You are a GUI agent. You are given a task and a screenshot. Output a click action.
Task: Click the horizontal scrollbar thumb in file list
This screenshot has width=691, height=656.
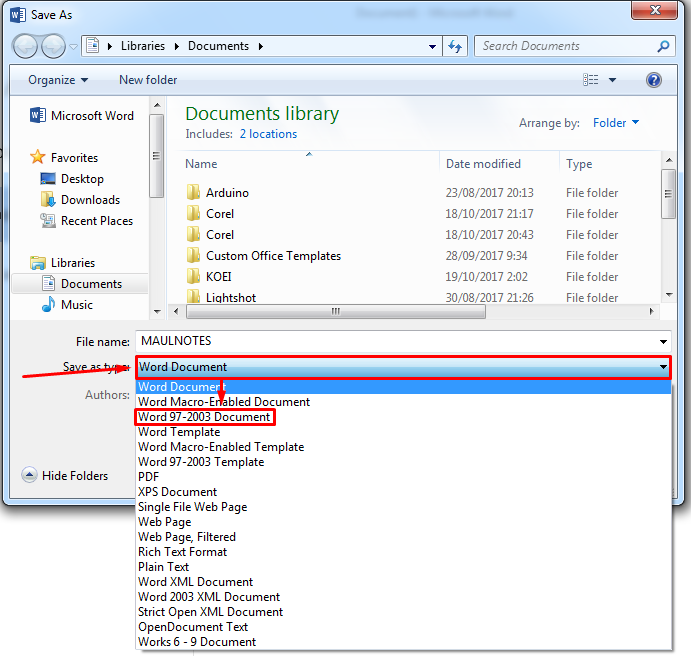point(336,311)
